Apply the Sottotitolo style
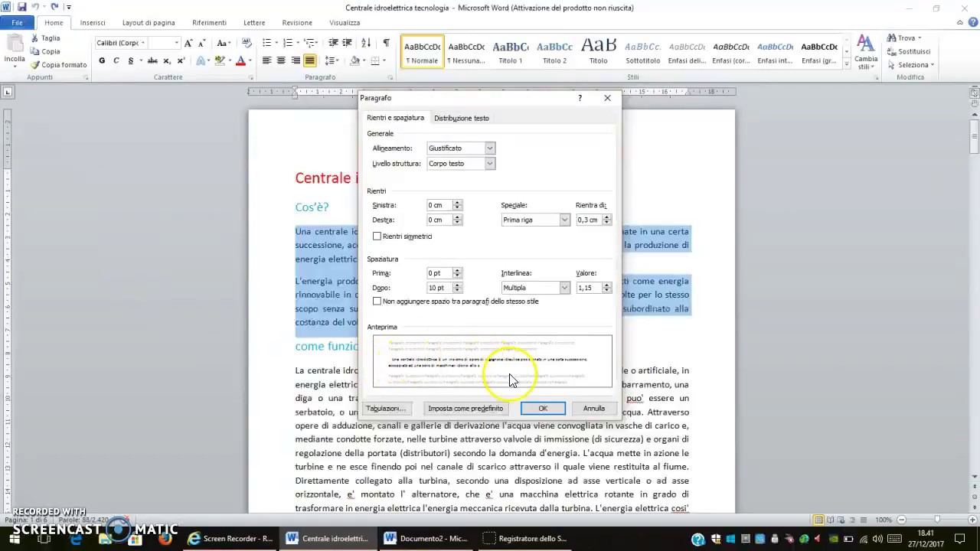 642,51
